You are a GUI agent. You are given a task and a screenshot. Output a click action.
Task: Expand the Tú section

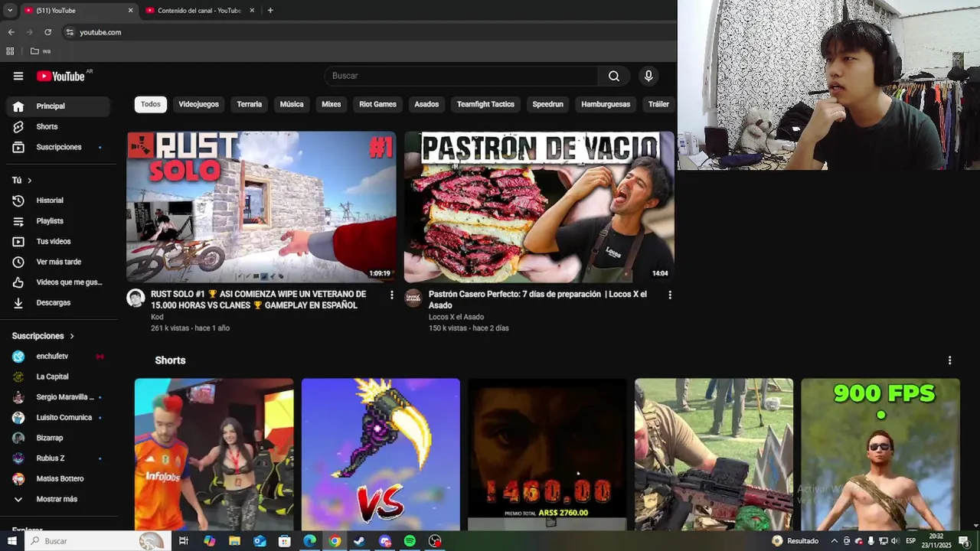point(21,181)
